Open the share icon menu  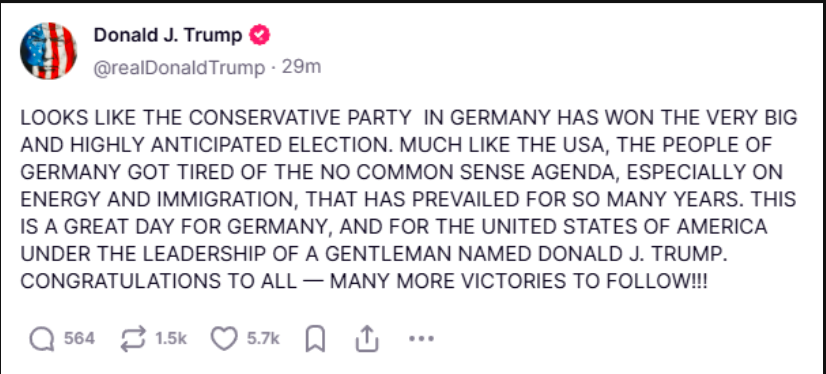[367, 339]
